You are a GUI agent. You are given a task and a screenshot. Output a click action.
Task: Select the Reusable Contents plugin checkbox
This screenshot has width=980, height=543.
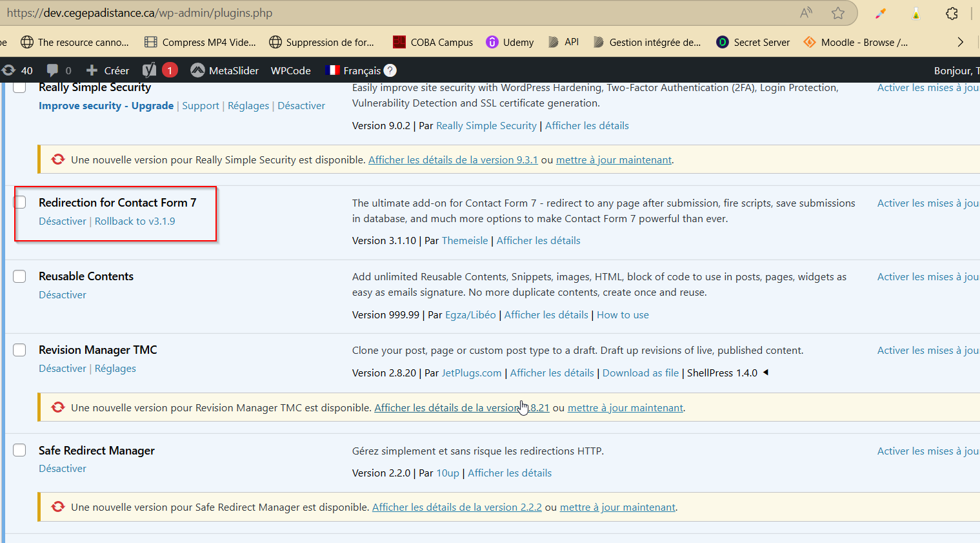(20, 276)
